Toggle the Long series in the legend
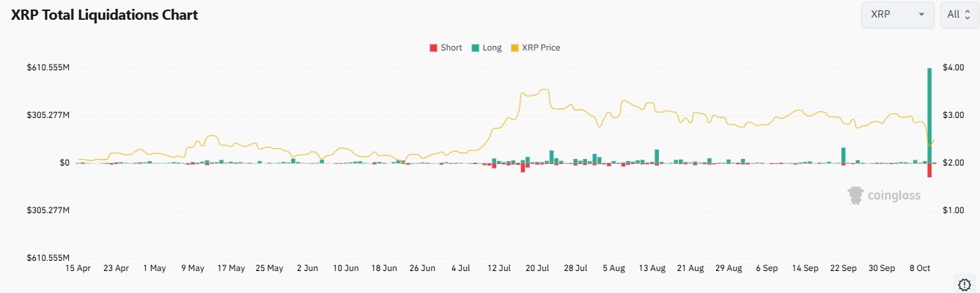The height and width of the screenshot is (293, 980). pos(486,48)
